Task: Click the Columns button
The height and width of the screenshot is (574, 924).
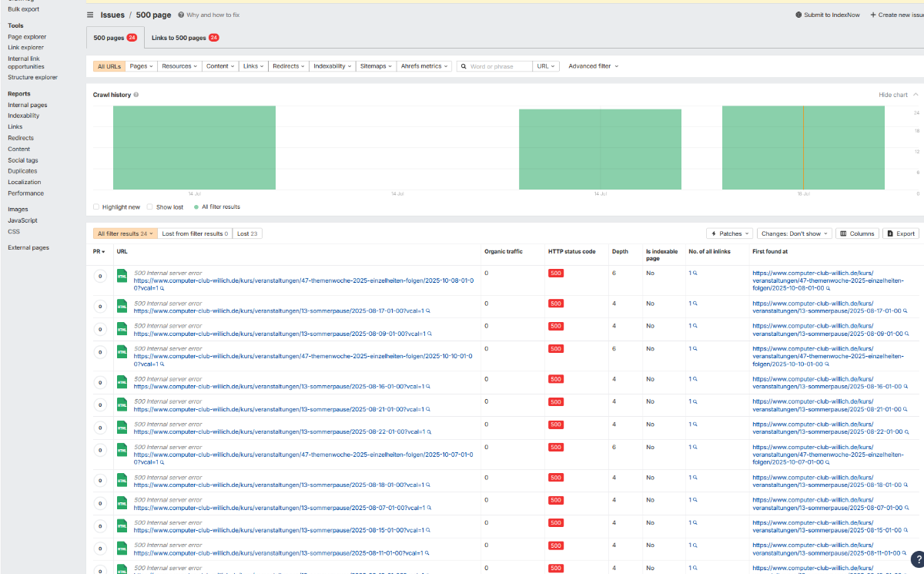Action: pos(857,233)
